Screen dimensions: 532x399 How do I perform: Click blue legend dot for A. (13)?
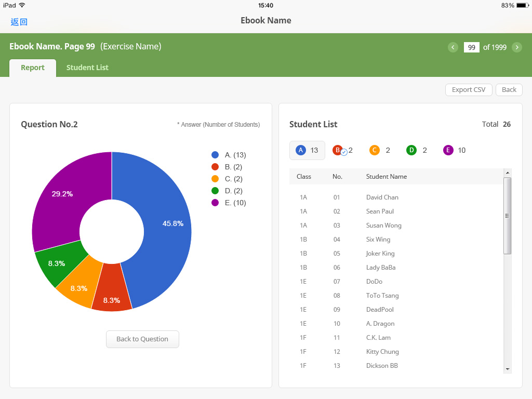click(215, 155)
